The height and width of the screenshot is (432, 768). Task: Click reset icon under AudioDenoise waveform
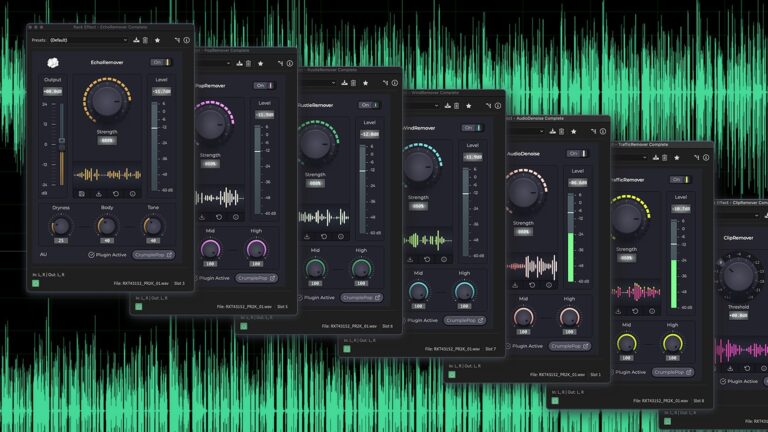pos(532,285)
